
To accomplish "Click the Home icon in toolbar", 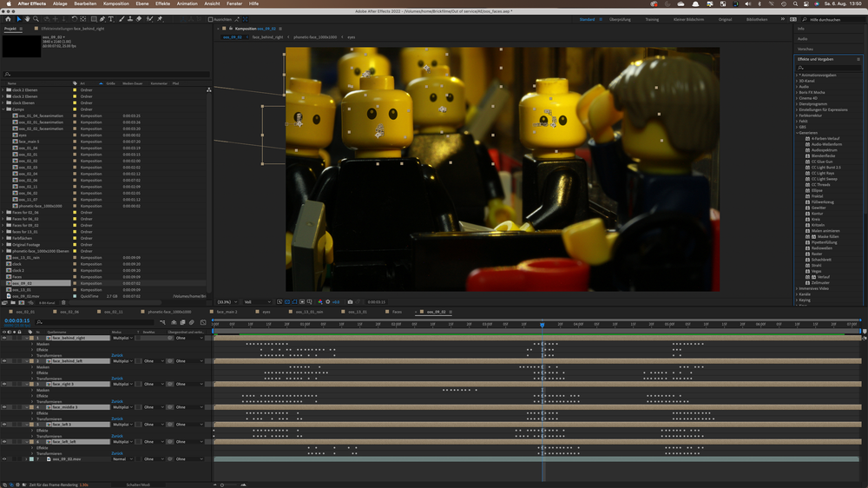I will pos(8,19).
